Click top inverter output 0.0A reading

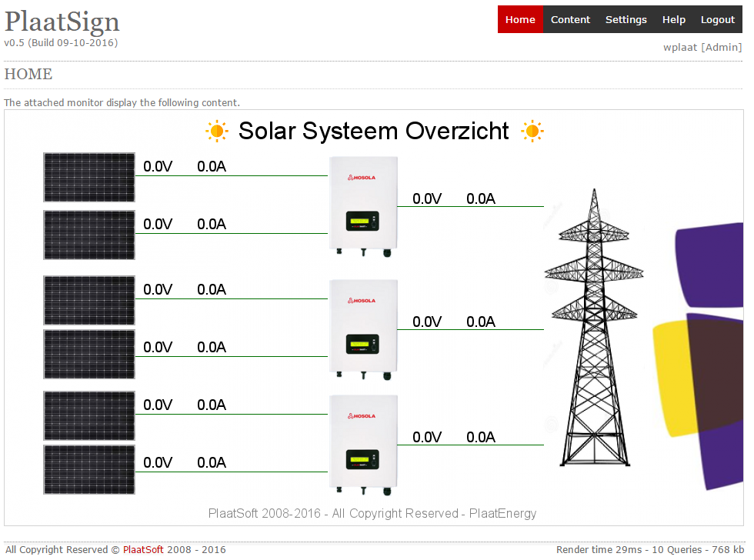[x=481, y=198]
